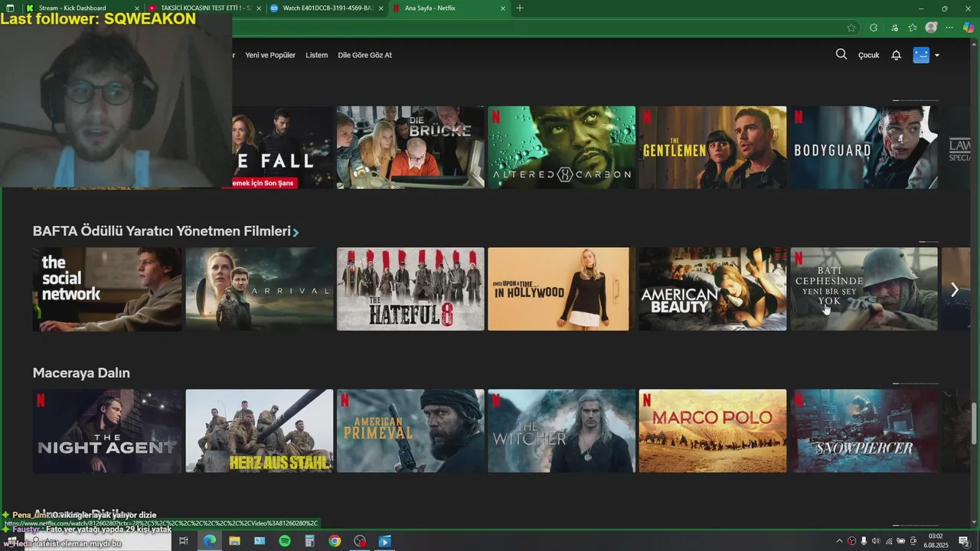This screenshot has height=551, width=980.
Task: Open the Marco Polo thumbnail
Action: tap(713, 431)
